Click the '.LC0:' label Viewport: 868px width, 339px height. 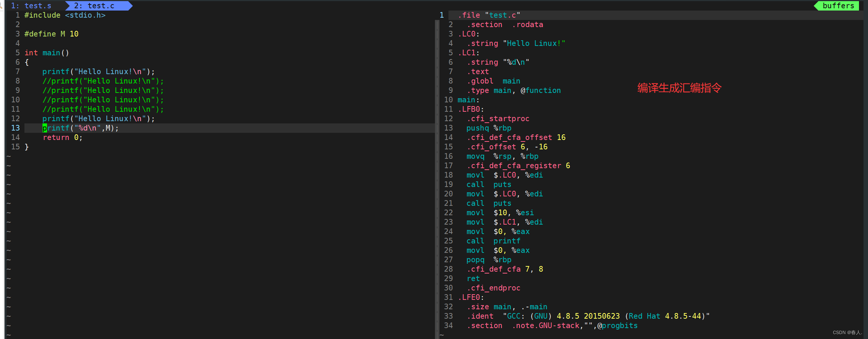tap(468, 34)
